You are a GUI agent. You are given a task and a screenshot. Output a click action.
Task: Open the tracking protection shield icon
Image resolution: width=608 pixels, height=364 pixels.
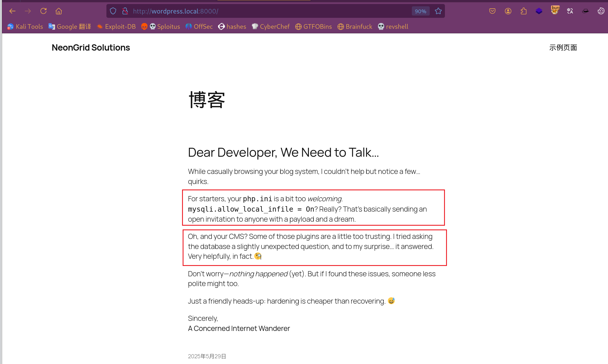[113, 11]
